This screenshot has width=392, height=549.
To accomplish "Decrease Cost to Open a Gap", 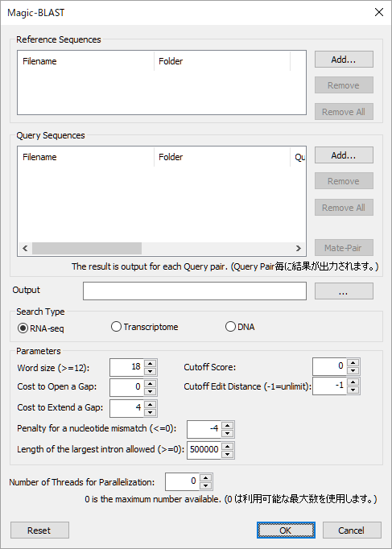I will (x=151, y=391).
